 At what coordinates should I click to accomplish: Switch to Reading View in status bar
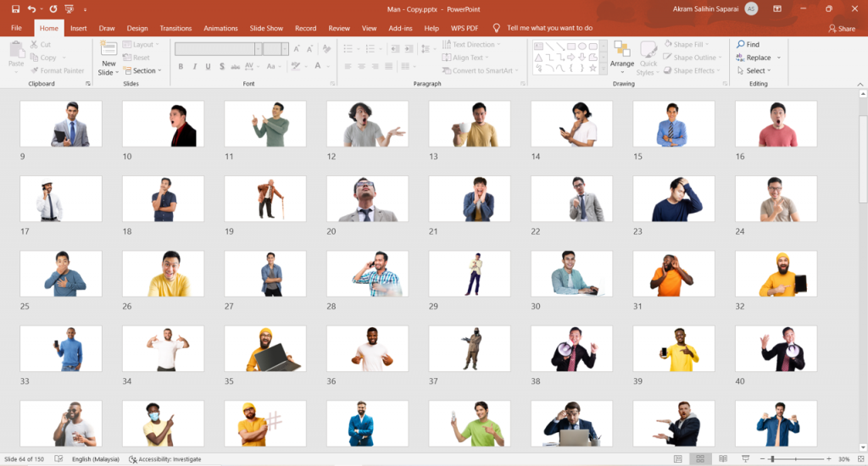coord(721,458)
